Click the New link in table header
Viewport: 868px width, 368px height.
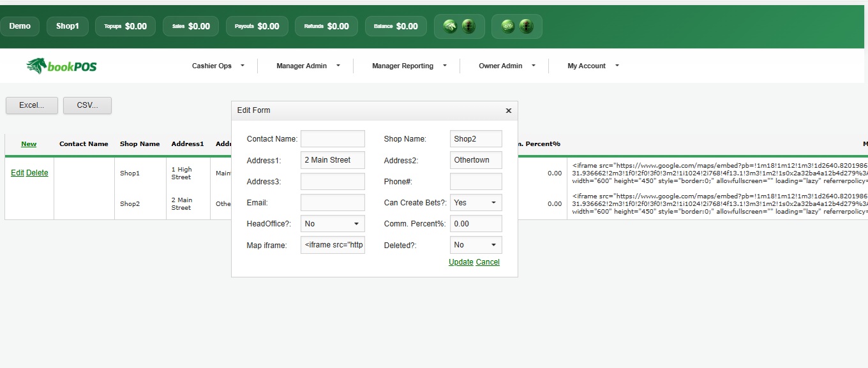point(29,144)
